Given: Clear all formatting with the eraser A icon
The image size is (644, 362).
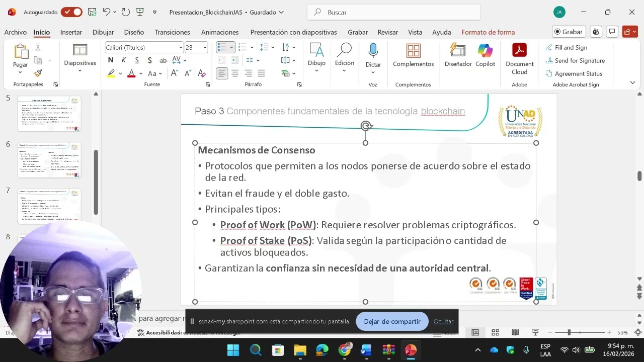Looking at the screenshot, I should [201, 73].
